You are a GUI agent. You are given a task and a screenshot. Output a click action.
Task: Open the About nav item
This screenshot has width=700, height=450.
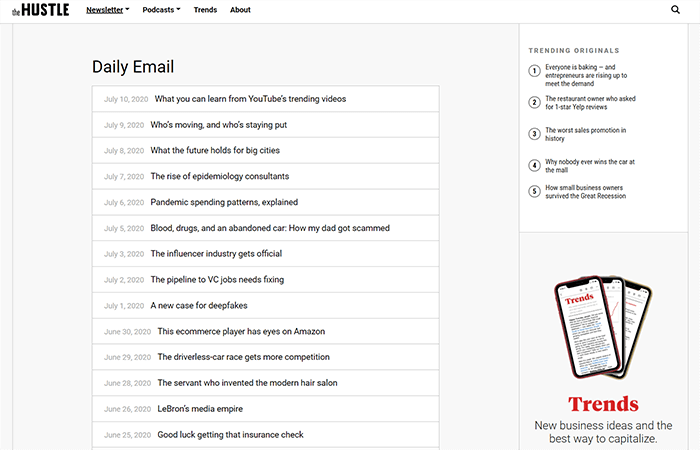click(240, 10)
